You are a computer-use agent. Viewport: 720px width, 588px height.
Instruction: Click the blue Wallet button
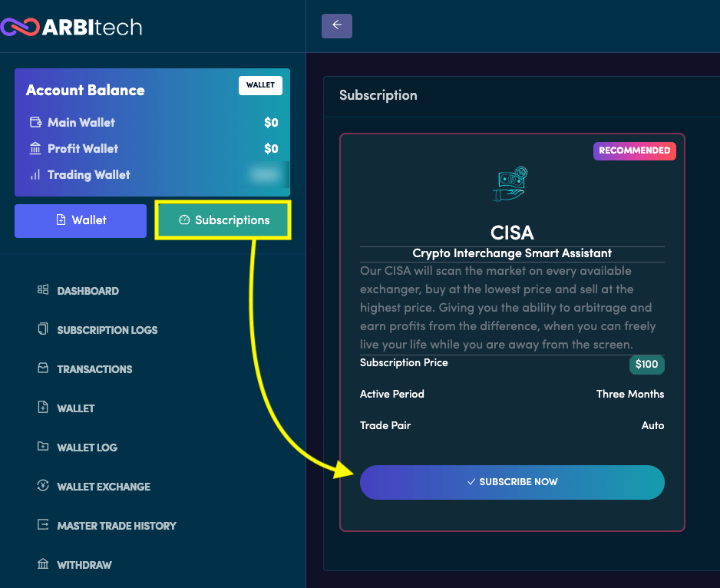pos(80,220)
